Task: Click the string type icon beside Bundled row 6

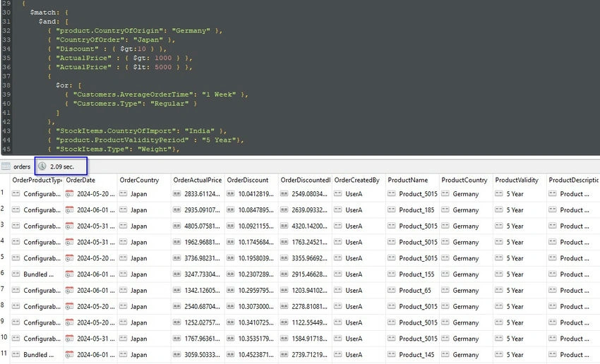Action: coord(16,274)
